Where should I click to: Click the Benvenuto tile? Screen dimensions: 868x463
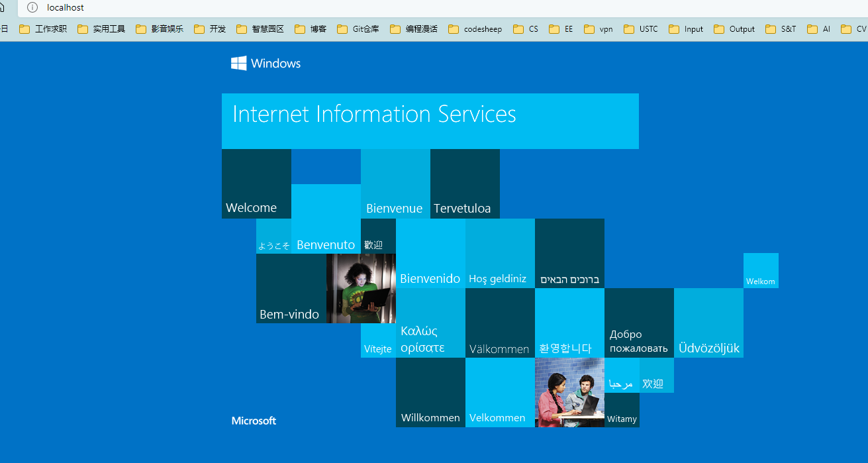326,219
